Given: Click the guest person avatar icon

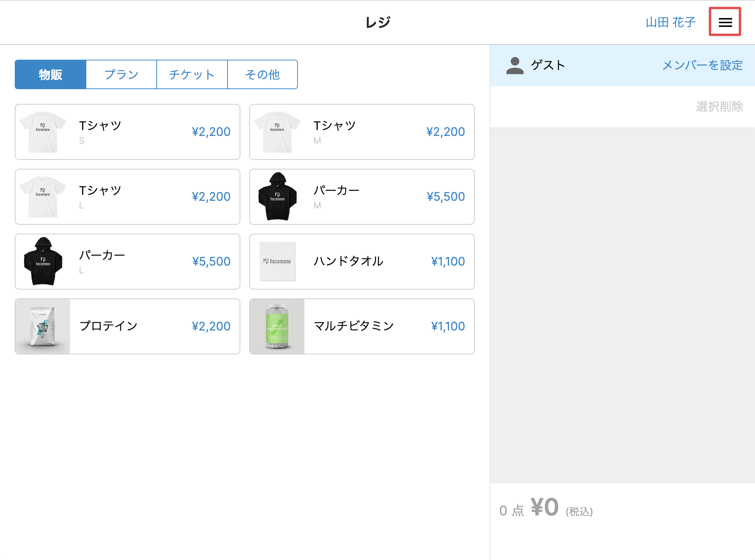Looking at the screenshot, I should pyautogui.click(x=515, y=66).
